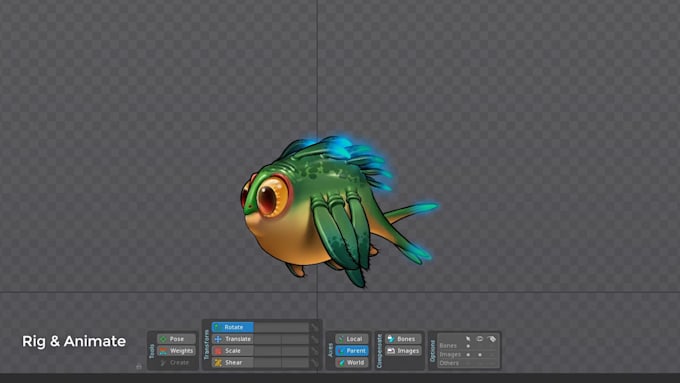Screen dimensions: 680x383
Task: Click the key icon beside Rotate
Action: (315, 327)
